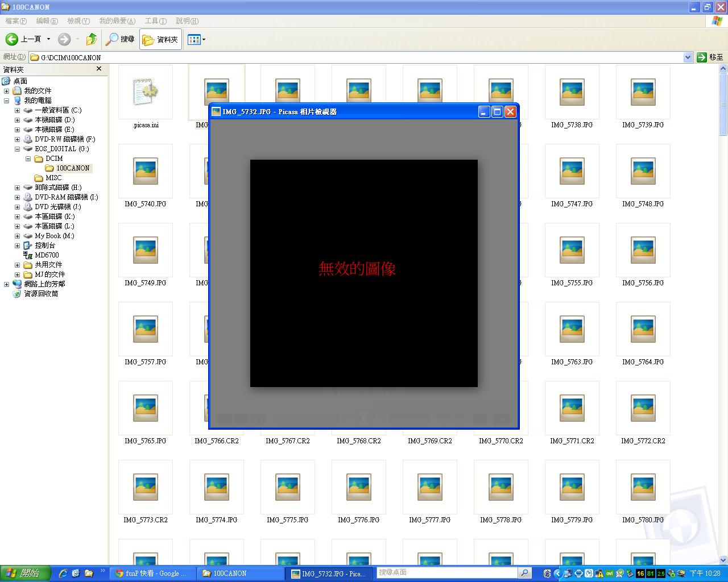
Task: Go up one folder level icon
Action: click(x=91, y=39)
